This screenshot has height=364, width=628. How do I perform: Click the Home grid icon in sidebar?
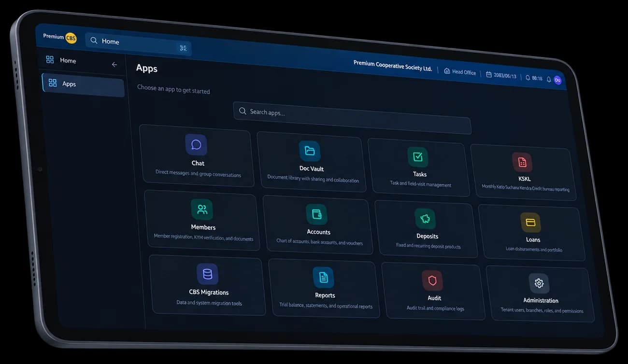(x=50, y=59)
